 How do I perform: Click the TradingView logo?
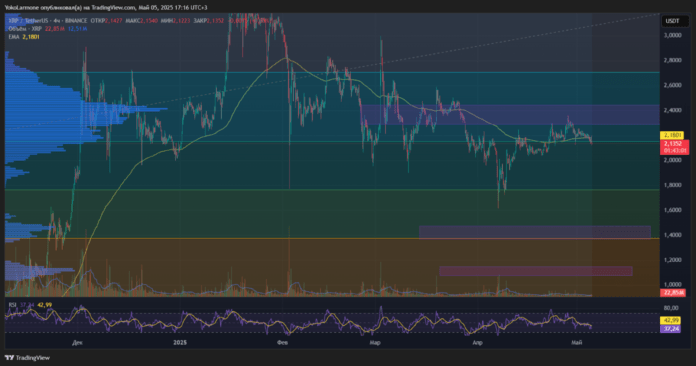pos(28,358)
